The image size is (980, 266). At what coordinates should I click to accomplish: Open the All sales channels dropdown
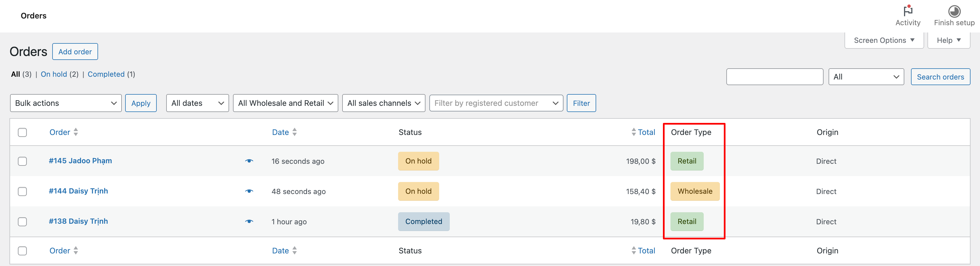tap(384, 103)
